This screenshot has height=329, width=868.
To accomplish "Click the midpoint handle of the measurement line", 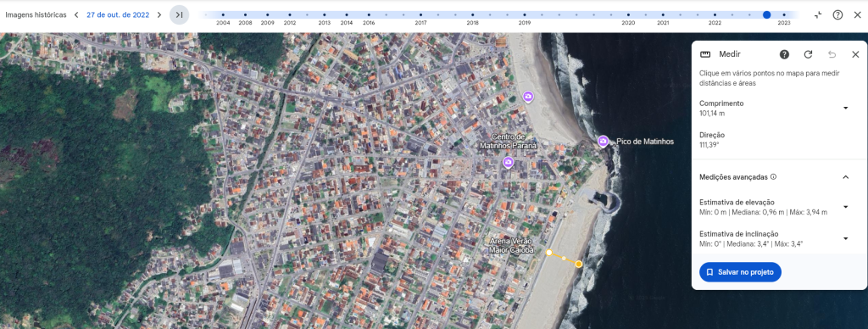I will click(x=564, y=258).
